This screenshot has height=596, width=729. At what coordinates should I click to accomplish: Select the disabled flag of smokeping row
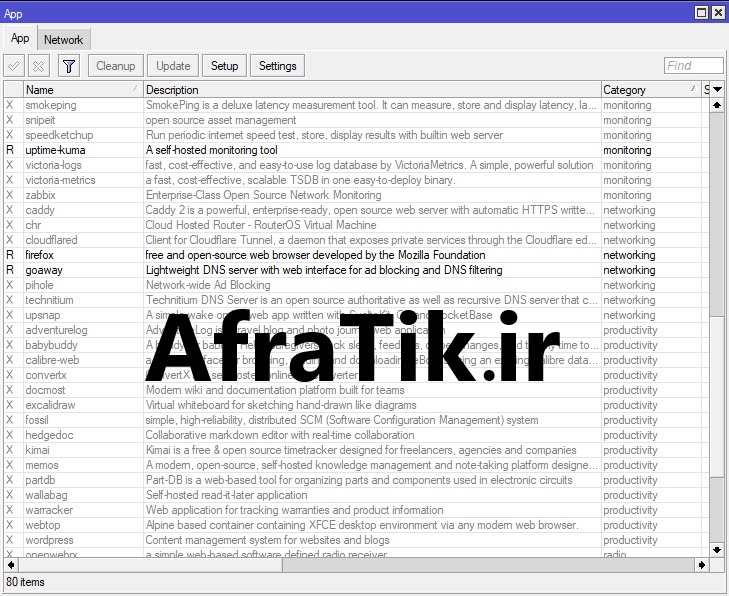[10, 105]
